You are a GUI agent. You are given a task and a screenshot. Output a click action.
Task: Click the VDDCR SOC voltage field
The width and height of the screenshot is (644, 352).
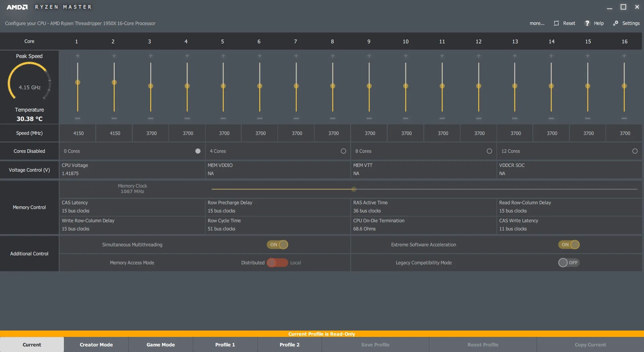570,170
